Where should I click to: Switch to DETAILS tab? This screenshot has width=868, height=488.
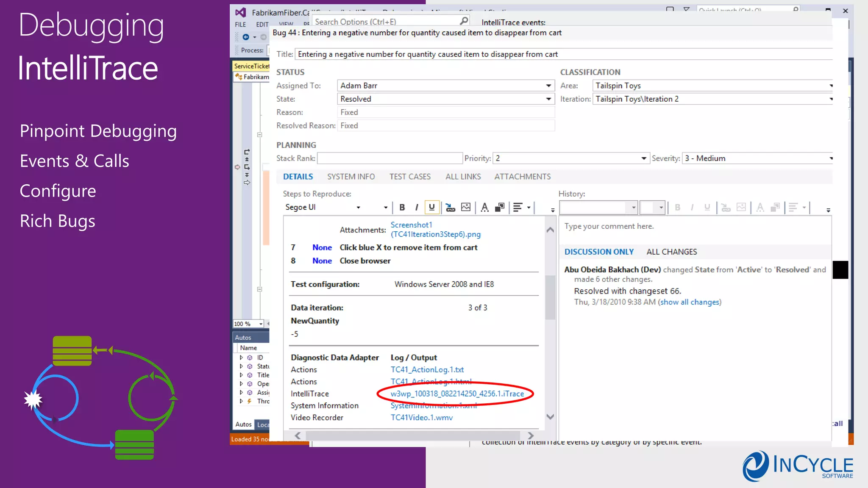click(298, 177)
